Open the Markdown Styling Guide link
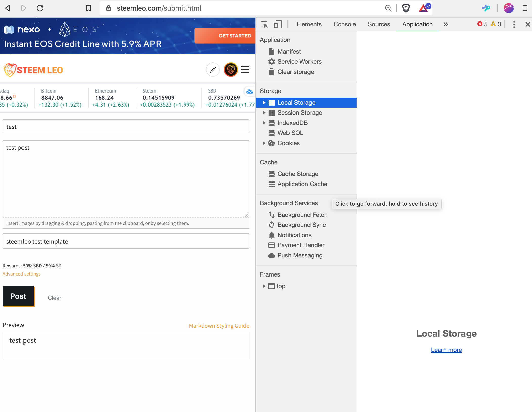Image resolution: width=532 pixels, height=412 pixels. pos(219,326)
